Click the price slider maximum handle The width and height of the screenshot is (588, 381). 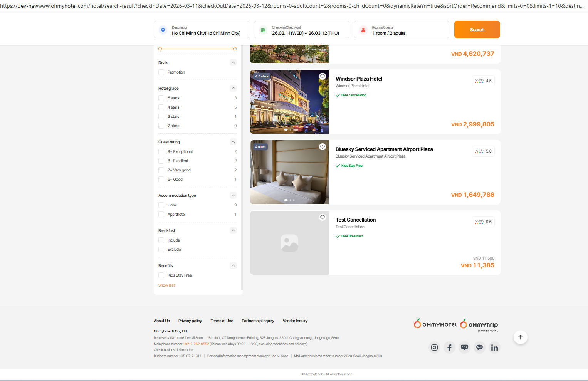(235, 49)
